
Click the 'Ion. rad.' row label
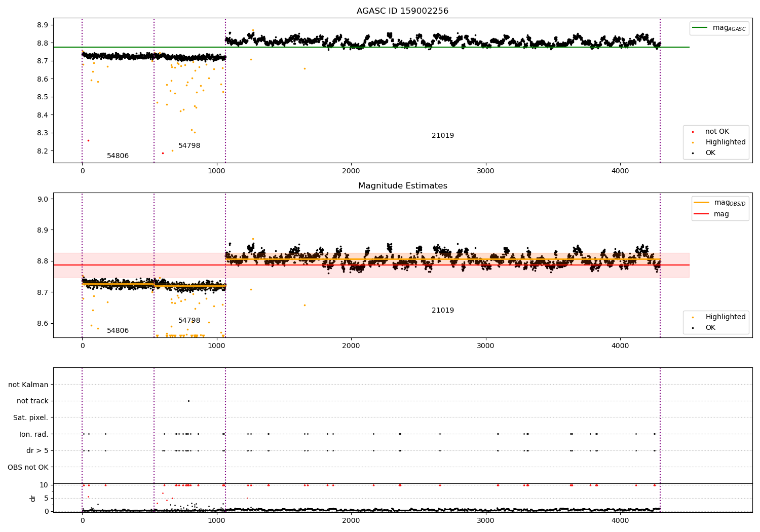(34, 434)
